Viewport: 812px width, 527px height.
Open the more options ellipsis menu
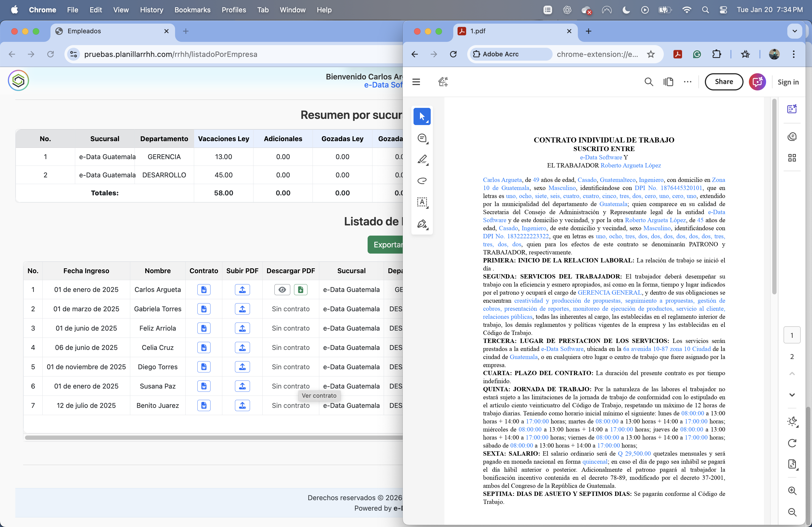point(687,82)
